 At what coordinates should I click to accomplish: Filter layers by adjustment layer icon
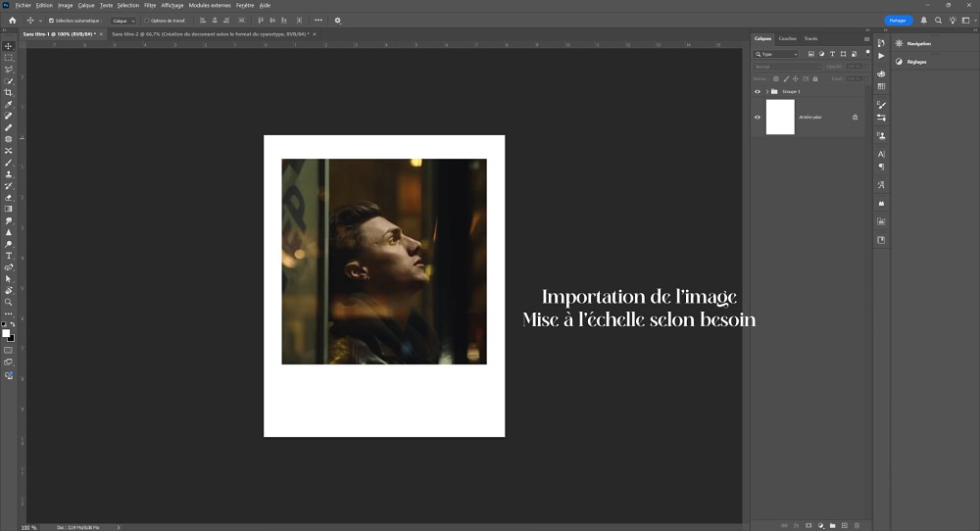[x=822, y=54]
